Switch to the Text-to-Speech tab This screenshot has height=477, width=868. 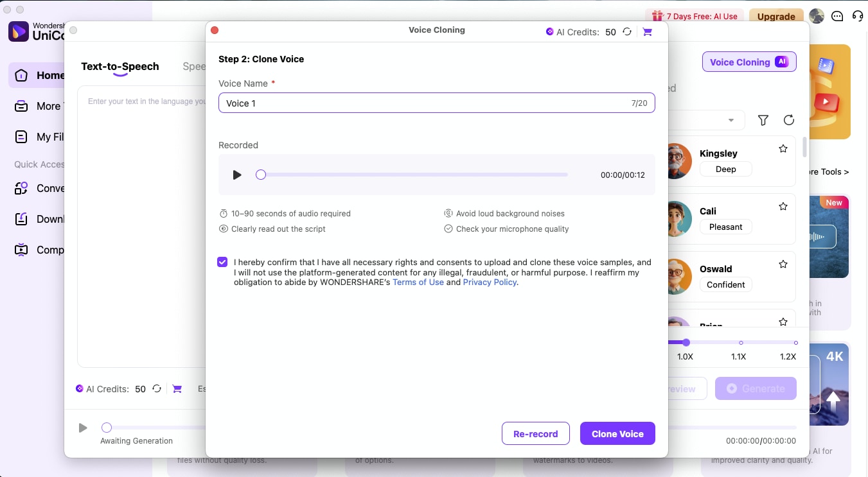click(120, 66)
